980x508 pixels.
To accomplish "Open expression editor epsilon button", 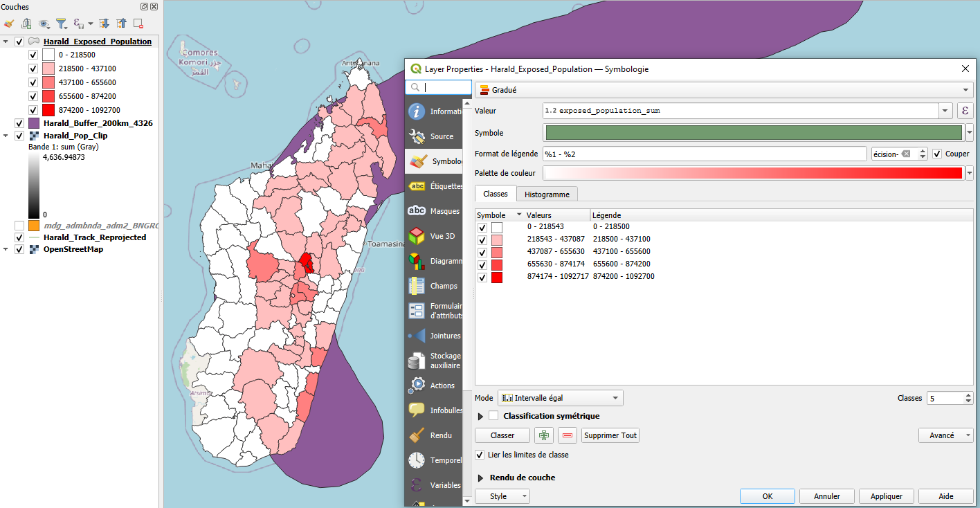I will coord(965,111).
